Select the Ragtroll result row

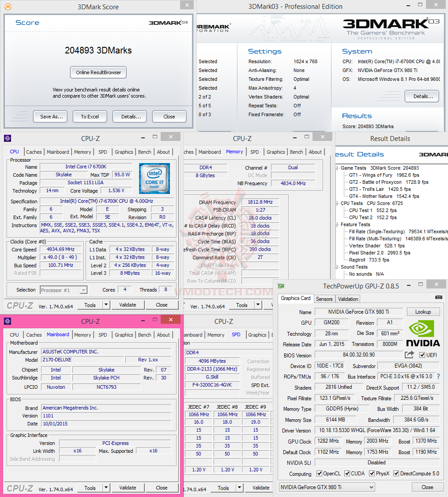tap(369, 260)
